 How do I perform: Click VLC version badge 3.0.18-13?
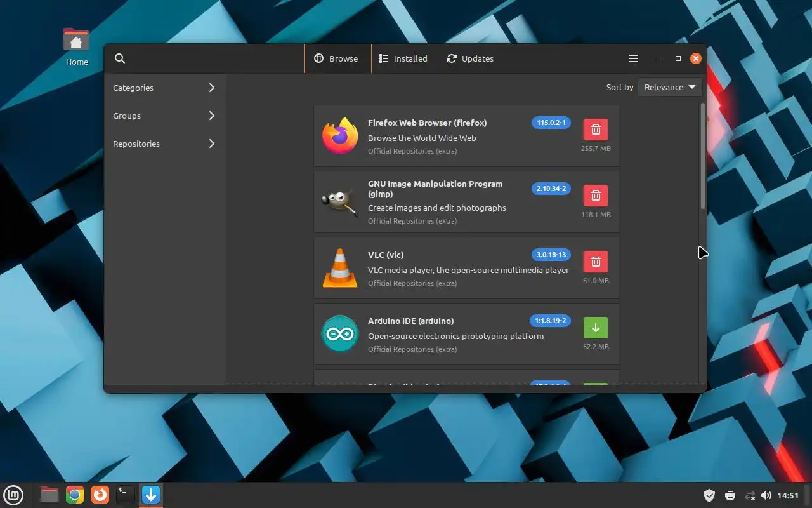[551, 255]
